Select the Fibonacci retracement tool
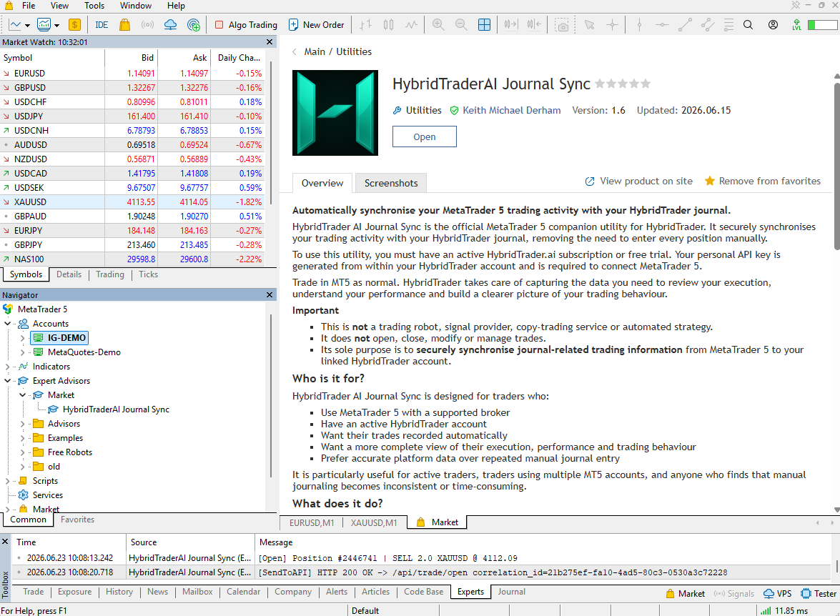Screen dimensions: 840x616 coord(728,24)
